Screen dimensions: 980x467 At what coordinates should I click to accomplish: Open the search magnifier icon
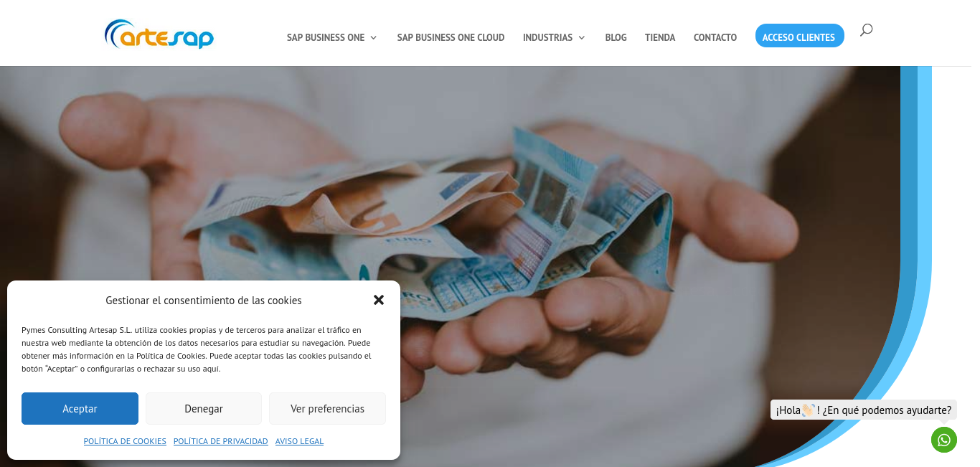click(x=866, y=29)
